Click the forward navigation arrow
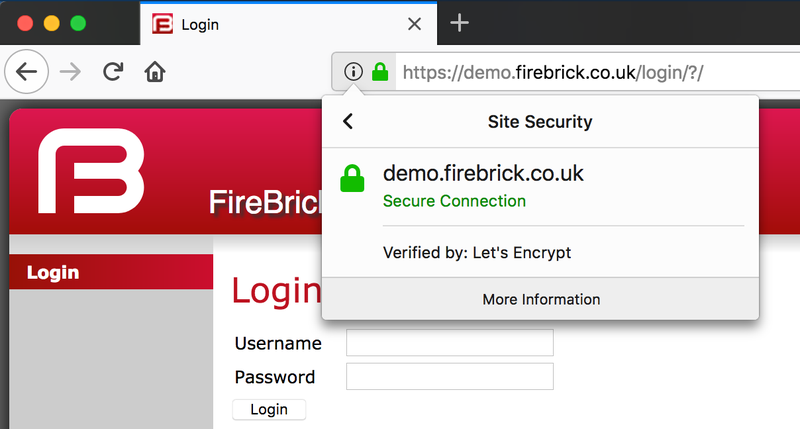 pyautogui.click(x=70, y=72)
